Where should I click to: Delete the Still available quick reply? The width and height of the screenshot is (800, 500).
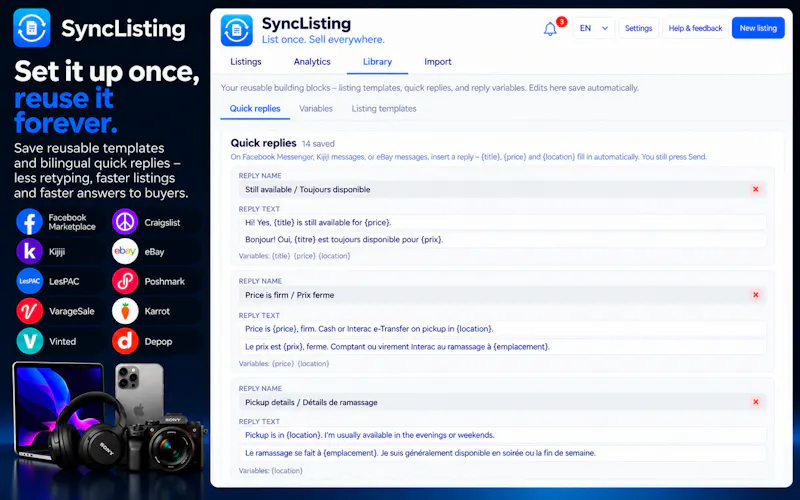(756, 189)
